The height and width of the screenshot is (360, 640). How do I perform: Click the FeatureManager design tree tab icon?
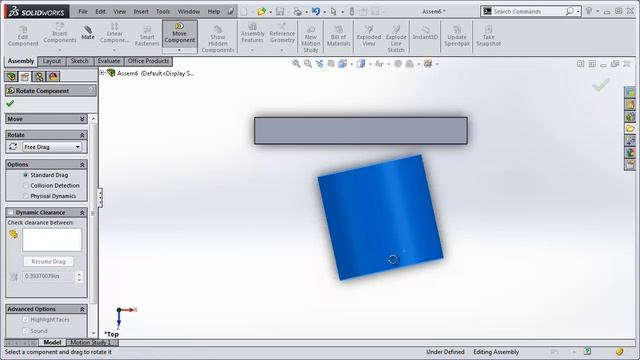coord(11,76)
